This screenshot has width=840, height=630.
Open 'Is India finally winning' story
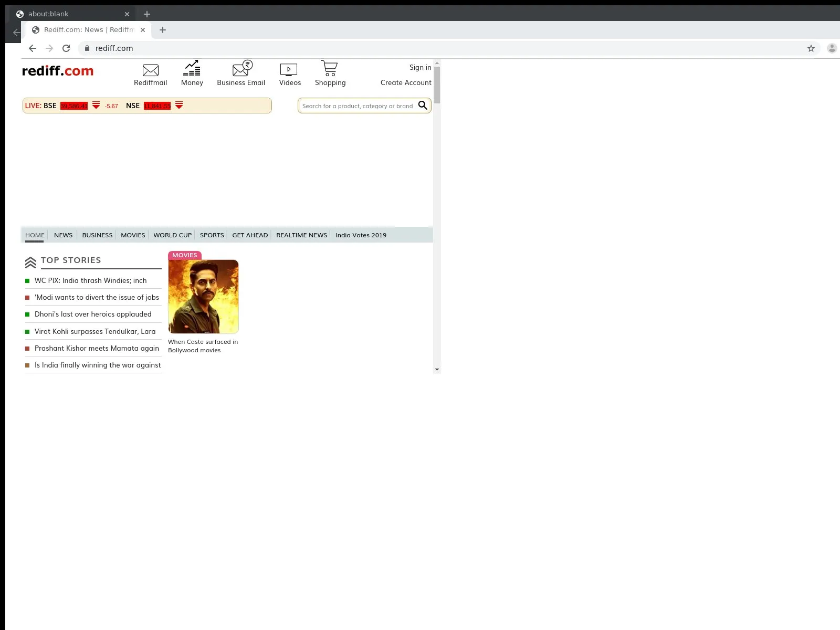click(x=98, y=365)
